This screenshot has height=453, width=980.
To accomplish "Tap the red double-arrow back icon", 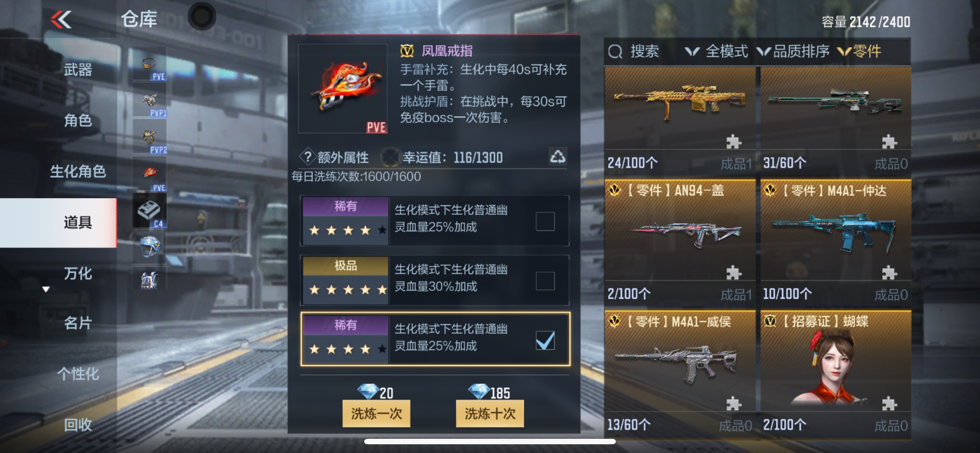I will [61, 19].
